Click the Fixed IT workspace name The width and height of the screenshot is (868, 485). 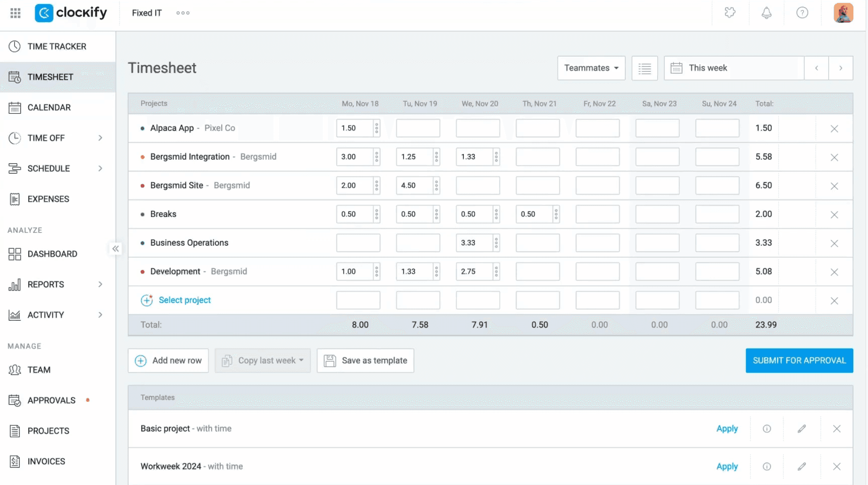tap(147, 13)
